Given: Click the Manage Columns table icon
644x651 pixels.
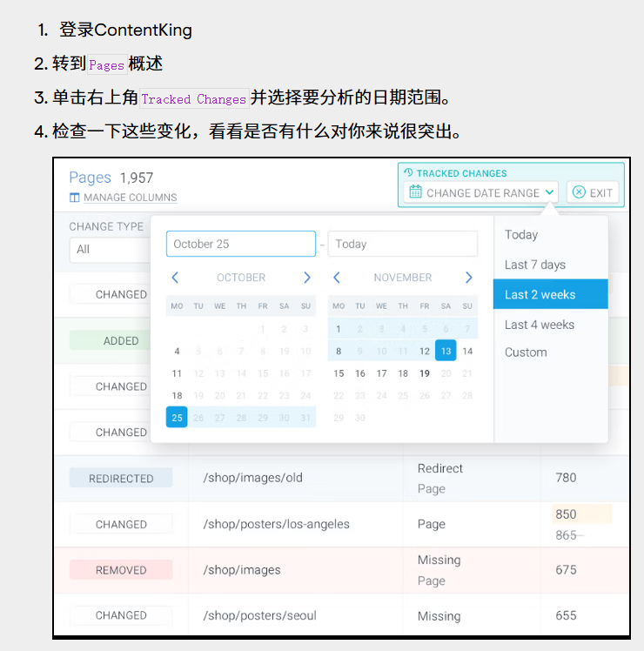Looking at the screenshot, I should (x=75, y=198).
